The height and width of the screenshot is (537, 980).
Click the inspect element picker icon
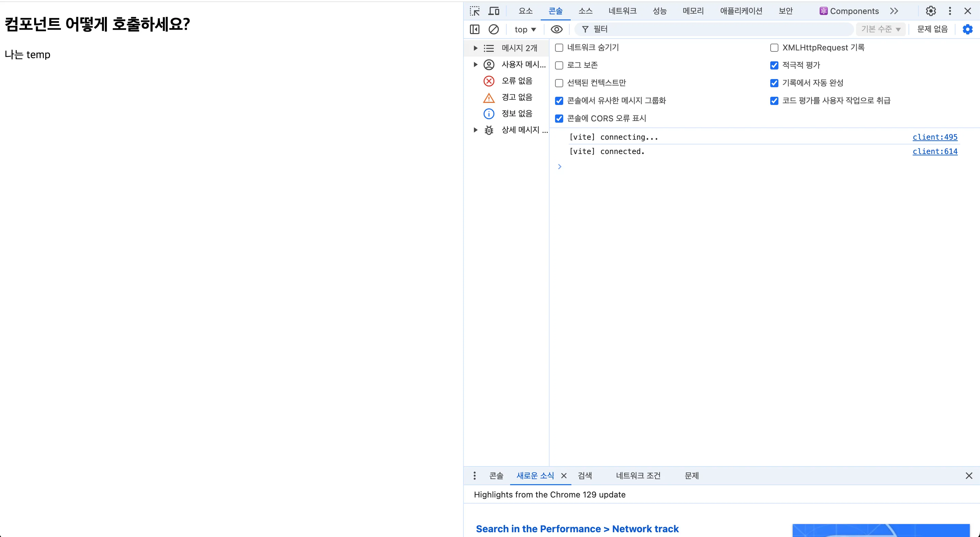click(474, 11)
